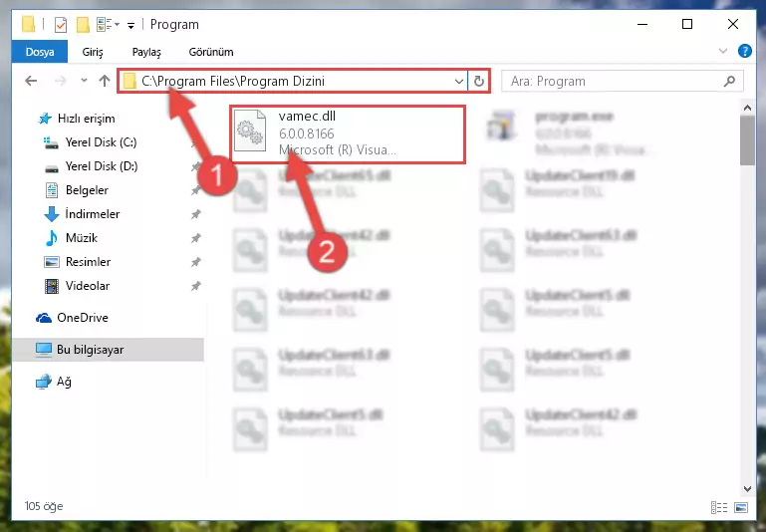Open recent locations dropdown arrow
This screenshot has height=532, width=766.
(x=84, y=81)
